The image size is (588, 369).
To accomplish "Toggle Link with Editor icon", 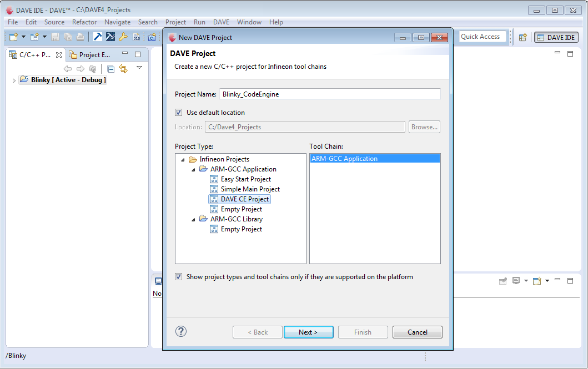I will click(x=123, y=69).
